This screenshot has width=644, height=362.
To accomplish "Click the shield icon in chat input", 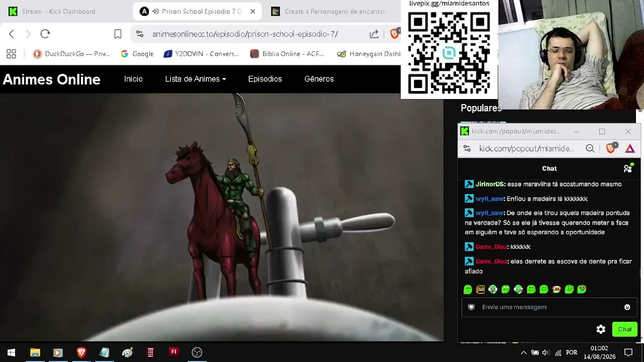I will pyautogui.click(x=471, y=307).
